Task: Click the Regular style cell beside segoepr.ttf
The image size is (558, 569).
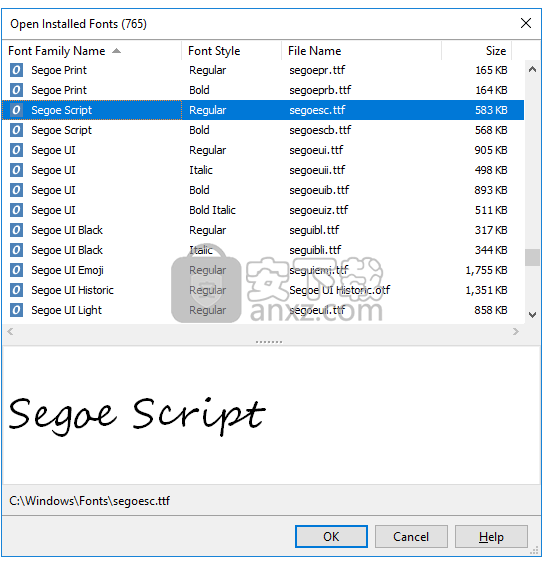Action: [208, 70]
